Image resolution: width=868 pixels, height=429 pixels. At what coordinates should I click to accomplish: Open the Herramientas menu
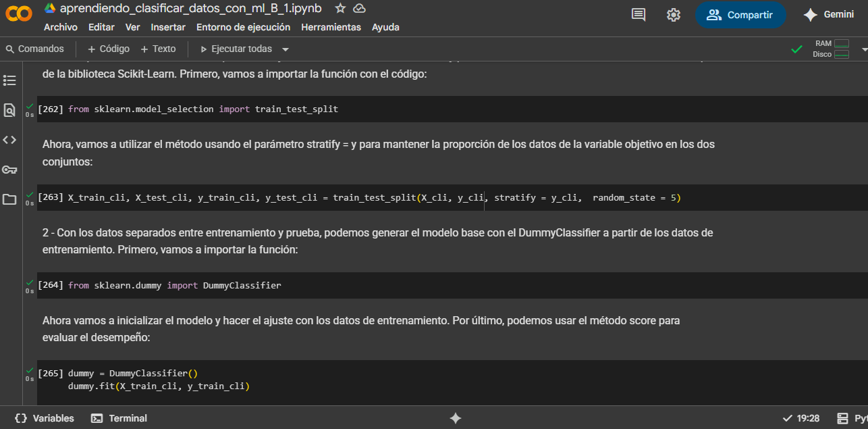point(331,27)
